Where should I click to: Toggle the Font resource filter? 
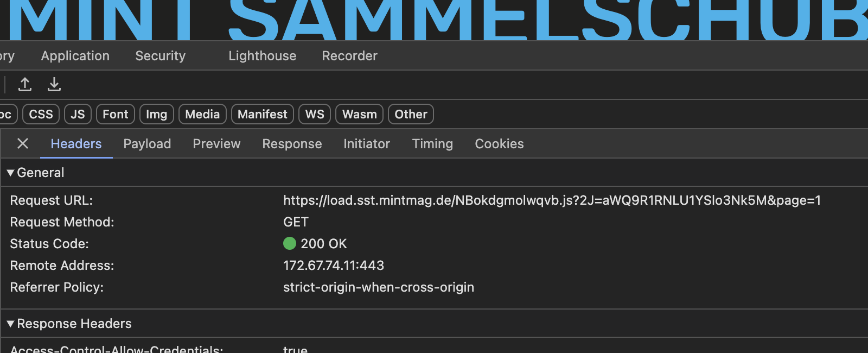coord(116,114)
